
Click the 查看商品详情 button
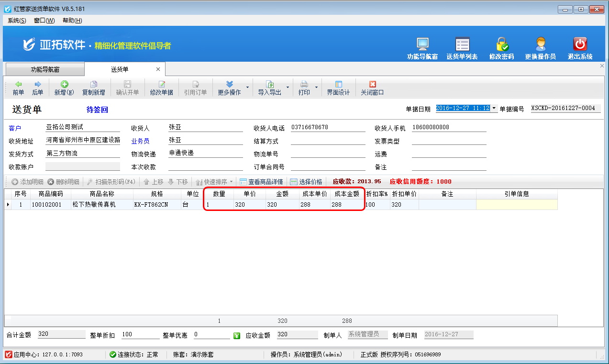click(x=261, y=182)
